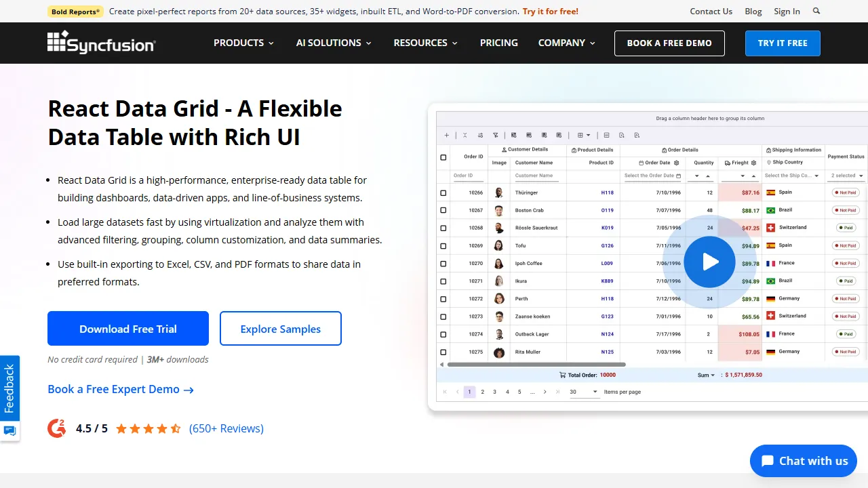Check the checkbox for order 10275
Image resolution: width=868 pixels, height=488 pixels.
443,352
